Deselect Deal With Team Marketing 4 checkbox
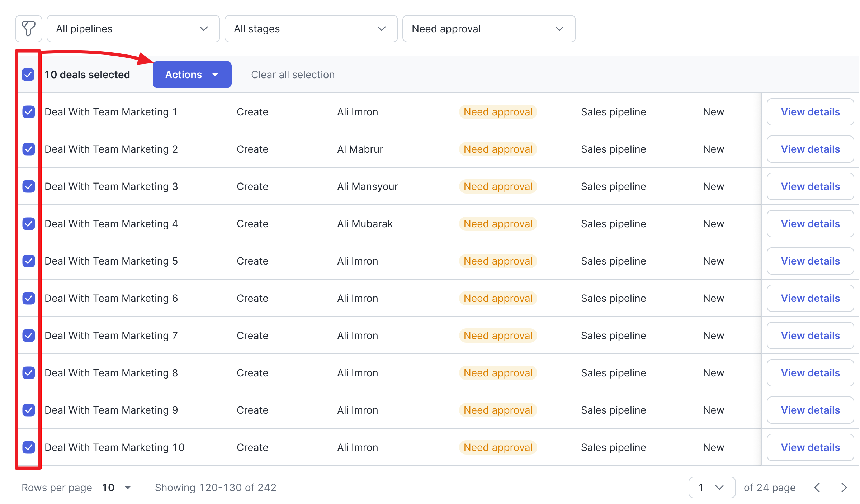 tap(29, 224)
